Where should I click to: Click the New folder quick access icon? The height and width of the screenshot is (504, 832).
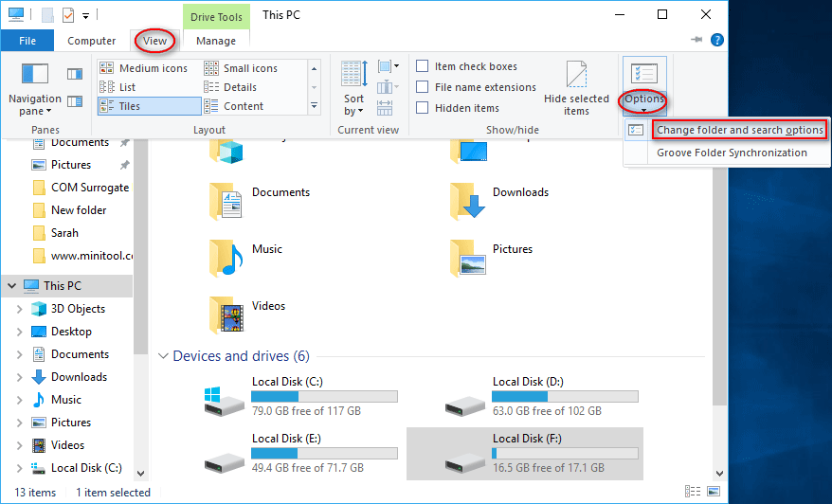(x=47, y=15)
